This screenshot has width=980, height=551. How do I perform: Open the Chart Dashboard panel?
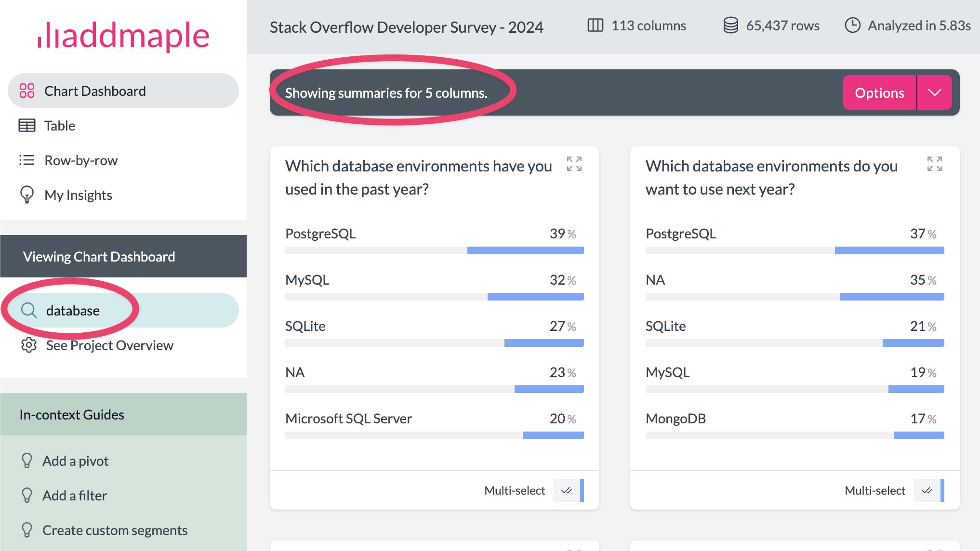click(95, 91)
